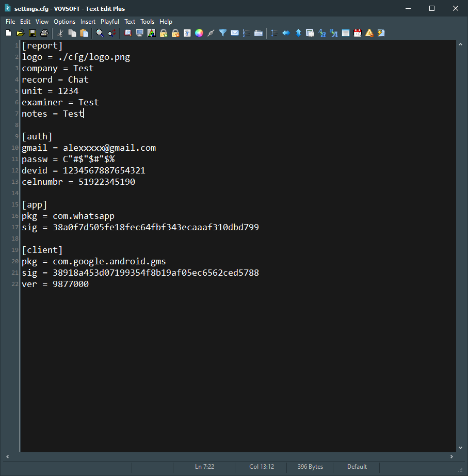Screen dimensions: 468x476
Task: Click the warning triangle with minus icon
Action: click(x=369, y=33)
